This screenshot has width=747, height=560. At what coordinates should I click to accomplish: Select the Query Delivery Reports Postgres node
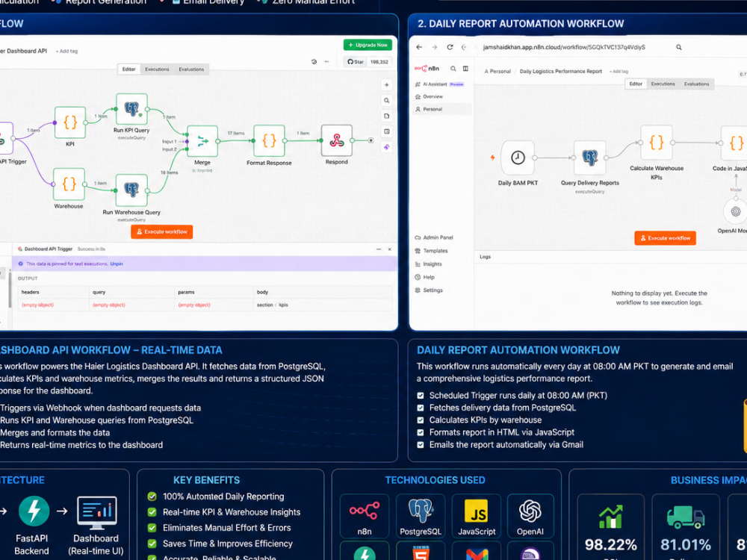coord(590,158)
